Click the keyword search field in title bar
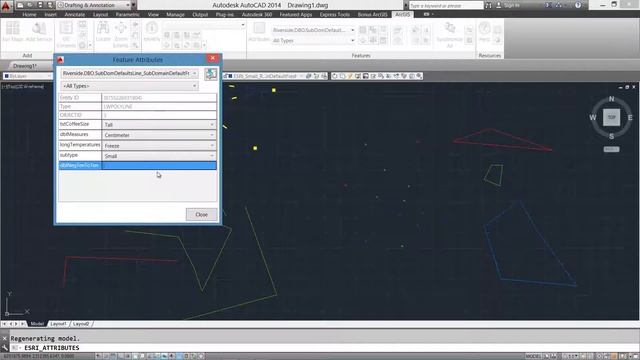This screenshot has height=360, width=640. [446, 5]
